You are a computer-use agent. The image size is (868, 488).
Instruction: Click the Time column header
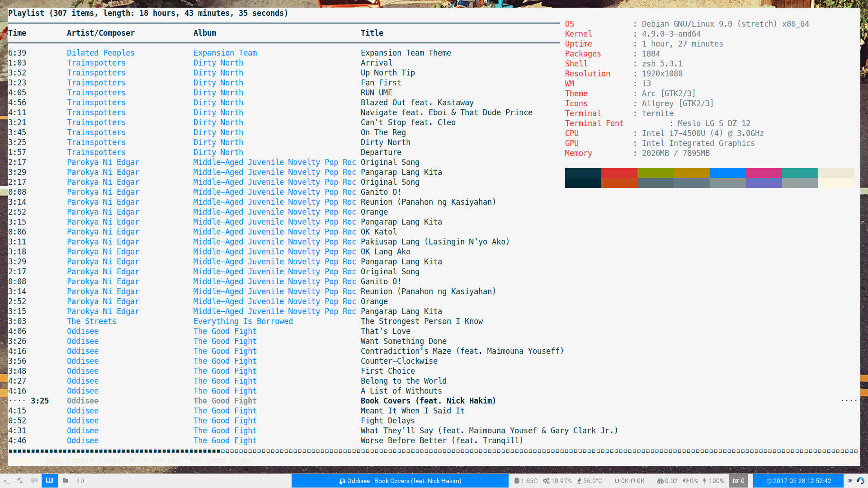pyautogui.click(x=17, y=33)
